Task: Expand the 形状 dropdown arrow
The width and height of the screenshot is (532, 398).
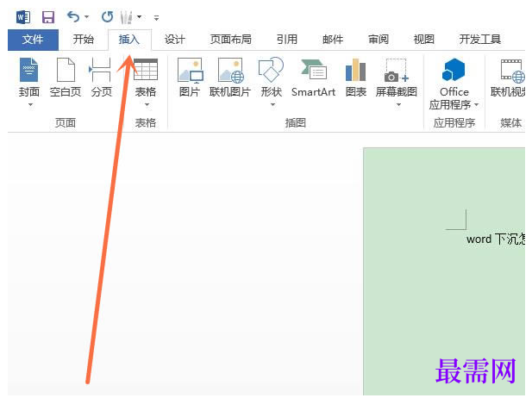Action: 272,105
